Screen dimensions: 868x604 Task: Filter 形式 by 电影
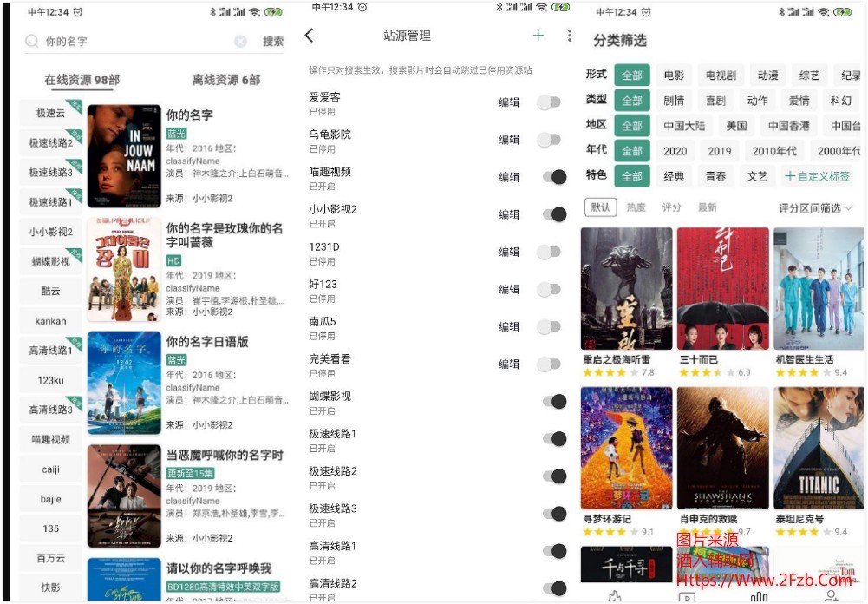[x=674, y=75]
